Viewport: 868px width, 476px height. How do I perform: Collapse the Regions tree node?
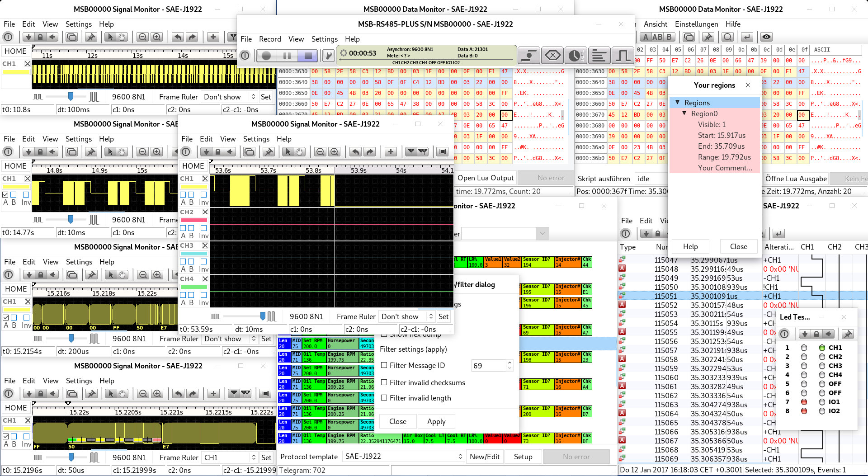click(x=678, y=103)
